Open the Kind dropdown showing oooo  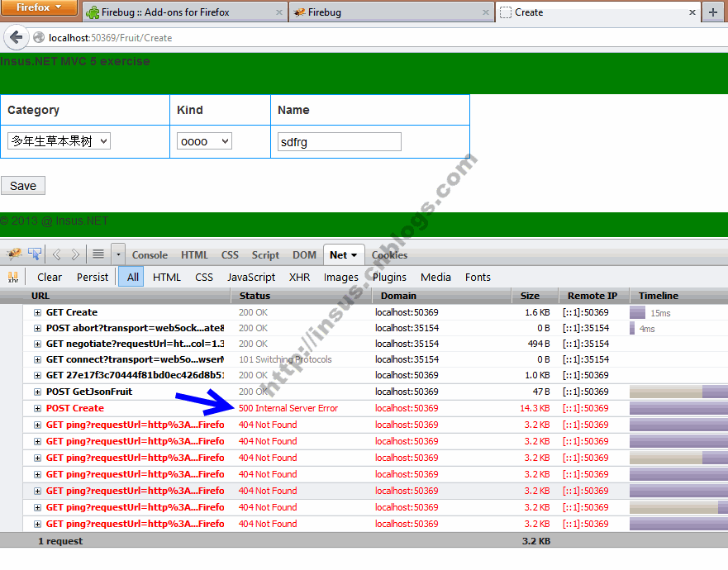coord(204,141)
